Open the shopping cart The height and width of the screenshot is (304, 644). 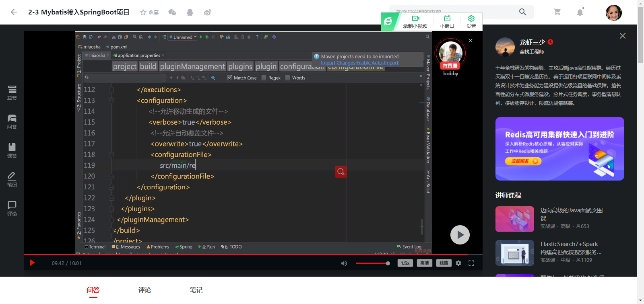tap(557, 12)
